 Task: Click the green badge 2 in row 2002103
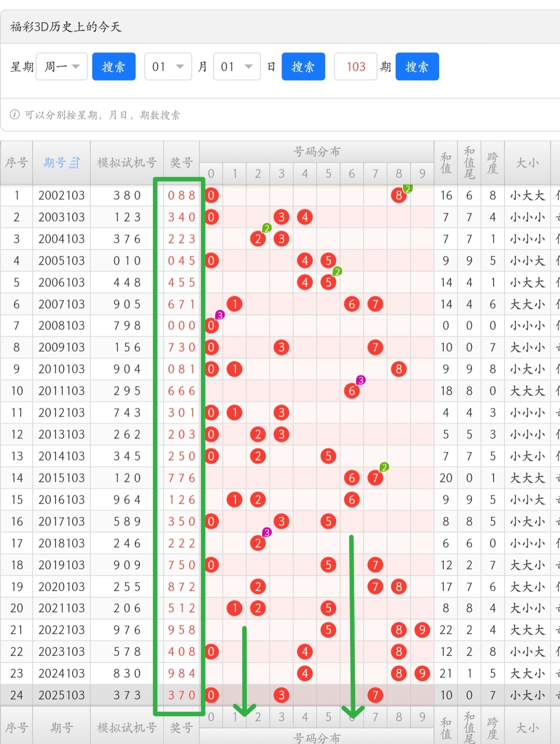click(x=408, y=189)
